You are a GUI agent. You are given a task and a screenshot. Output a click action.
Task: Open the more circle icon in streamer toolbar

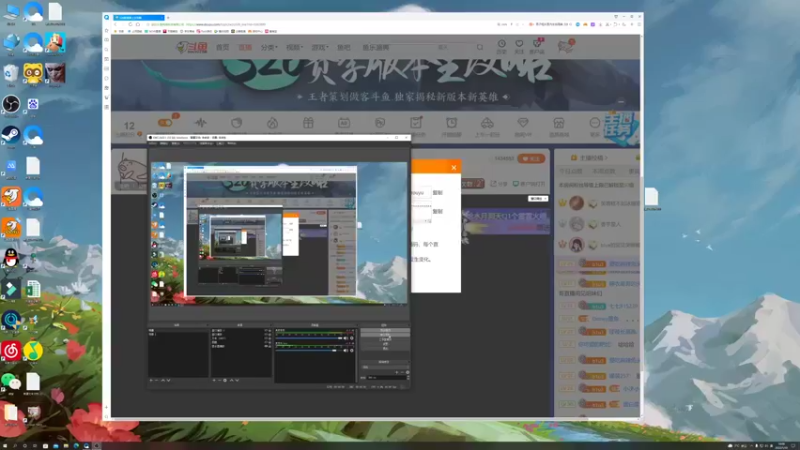594,123
